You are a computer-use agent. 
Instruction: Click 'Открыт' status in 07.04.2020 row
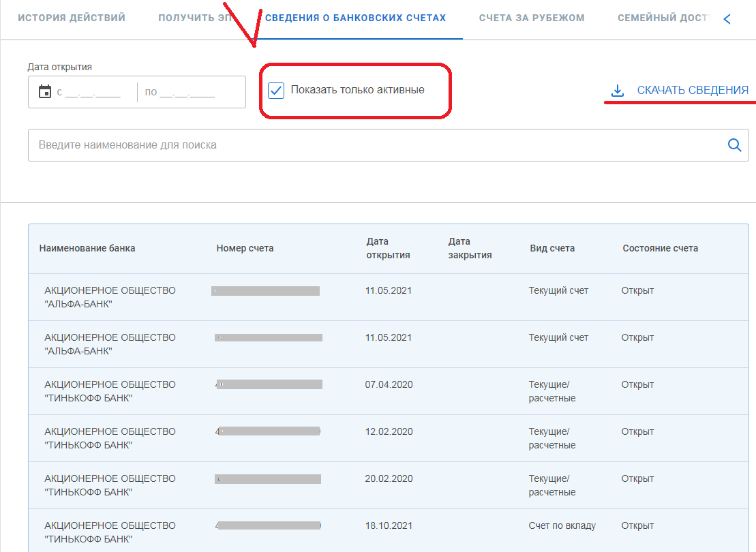click(x=637, y=385)
